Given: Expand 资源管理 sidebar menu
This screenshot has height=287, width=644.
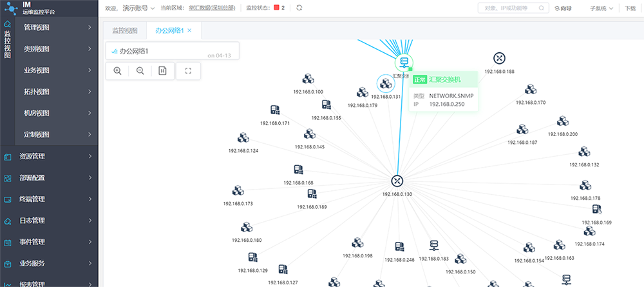Looking at the screenshot, I should [49, 157].
